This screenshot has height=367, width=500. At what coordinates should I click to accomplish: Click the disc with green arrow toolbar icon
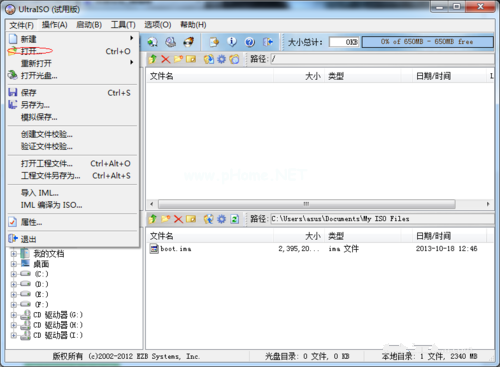pos(153,42)
